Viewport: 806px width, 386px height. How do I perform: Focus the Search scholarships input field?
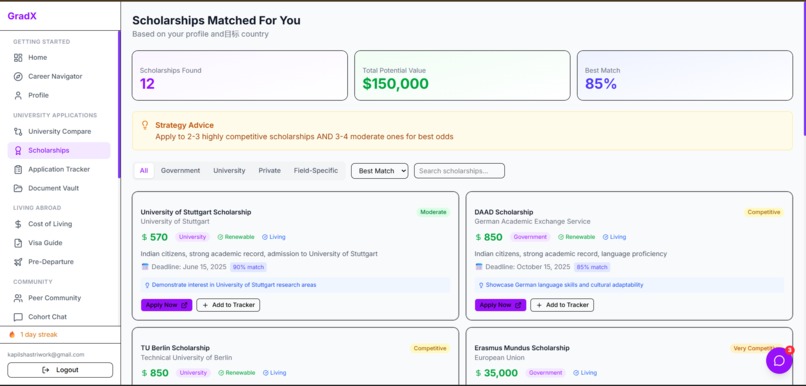459,171
